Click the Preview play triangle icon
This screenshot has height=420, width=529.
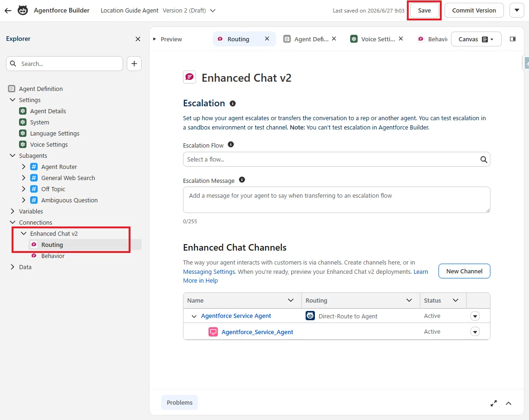[155, 39]
